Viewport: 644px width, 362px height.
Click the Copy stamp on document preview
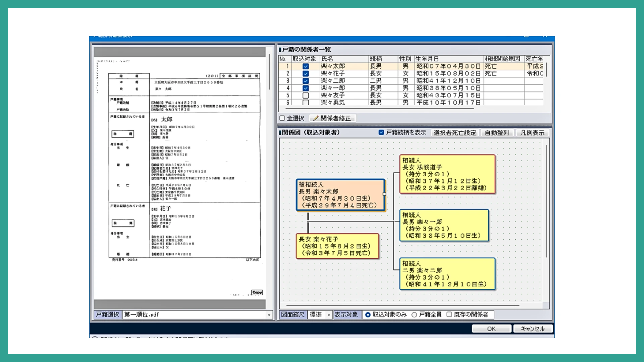(257, 292)
